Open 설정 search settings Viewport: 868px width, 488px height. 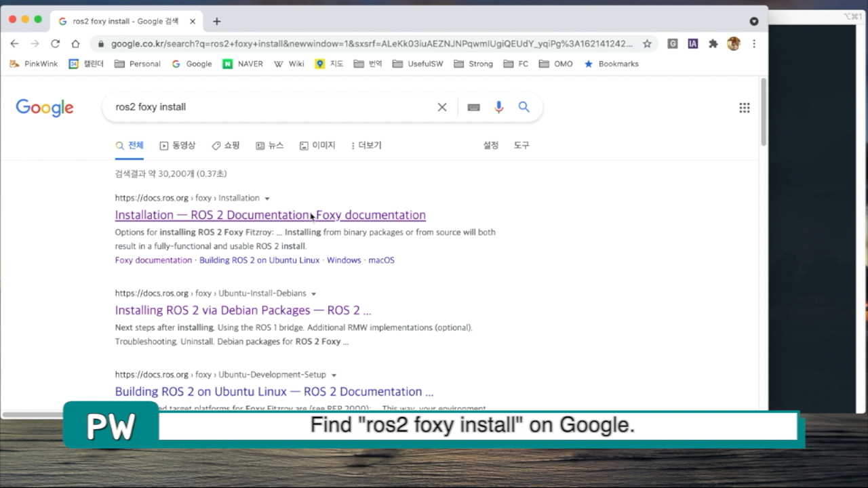point(490,145)
